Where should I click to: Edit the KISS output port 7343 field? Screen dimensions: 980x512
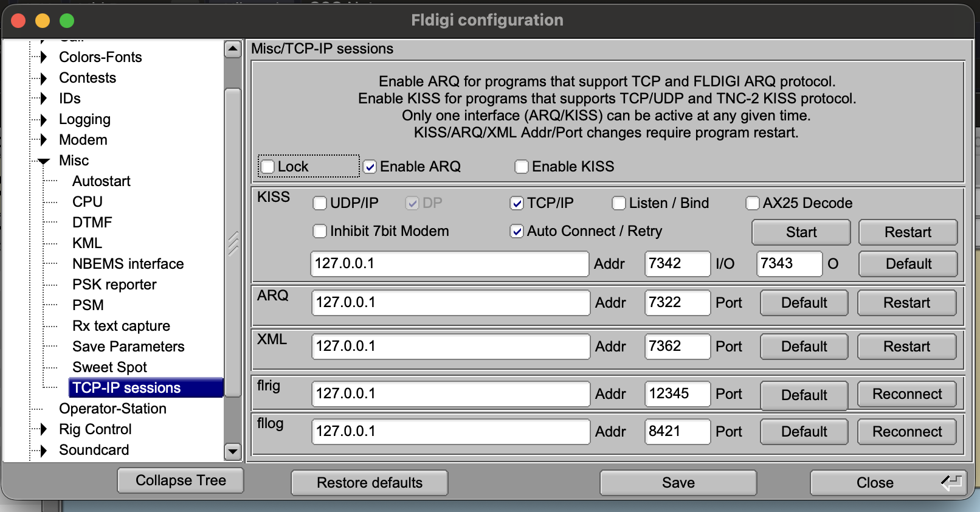pos(789,264)
